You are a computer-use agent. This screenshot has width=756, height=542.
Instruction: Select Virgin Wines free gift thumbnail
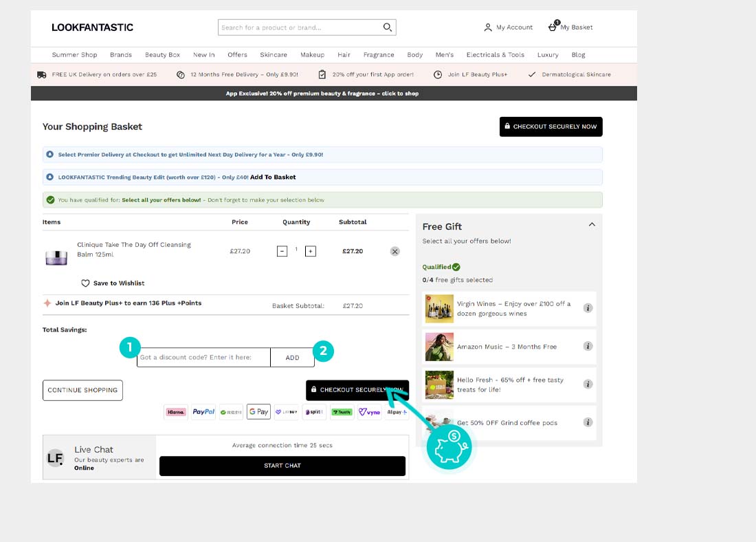coord(439,308)
